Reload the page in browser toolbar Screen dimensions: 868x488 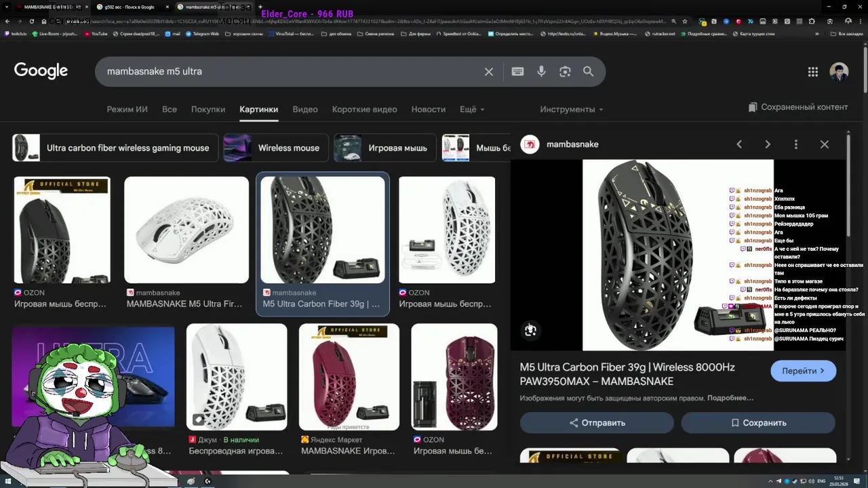pos(31,21)
